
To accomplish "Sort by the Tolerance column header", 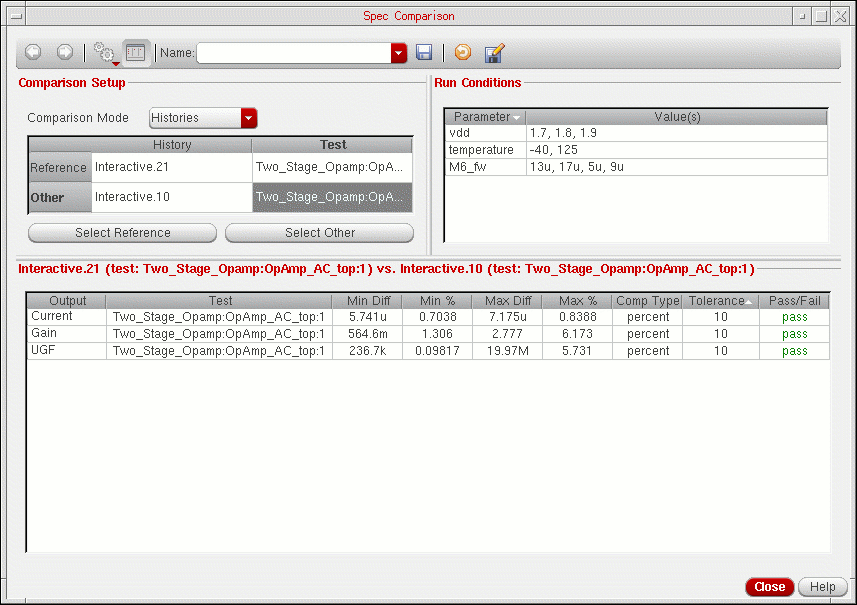I will click(x=720, y=300).
